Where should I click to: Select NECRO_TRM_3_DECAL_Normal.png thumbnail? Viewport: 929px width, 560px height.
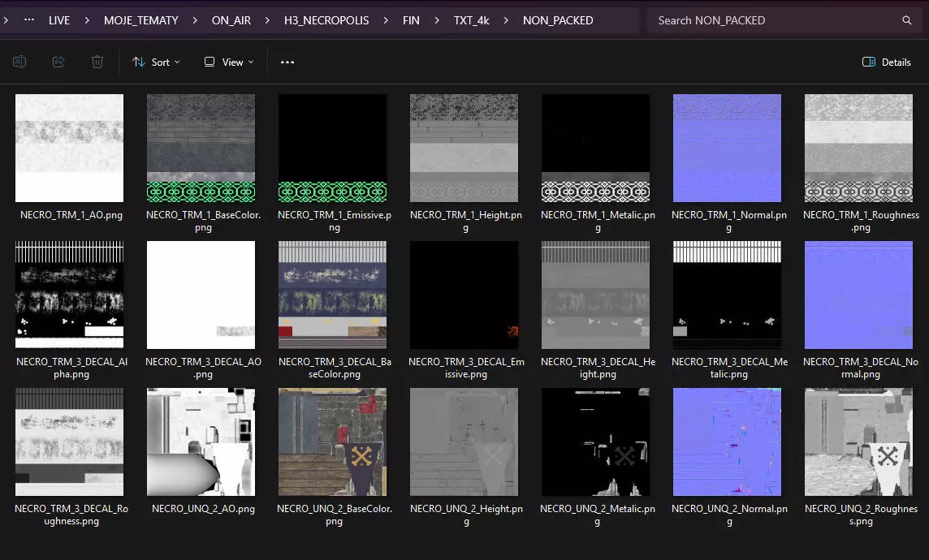pos(858,295)
